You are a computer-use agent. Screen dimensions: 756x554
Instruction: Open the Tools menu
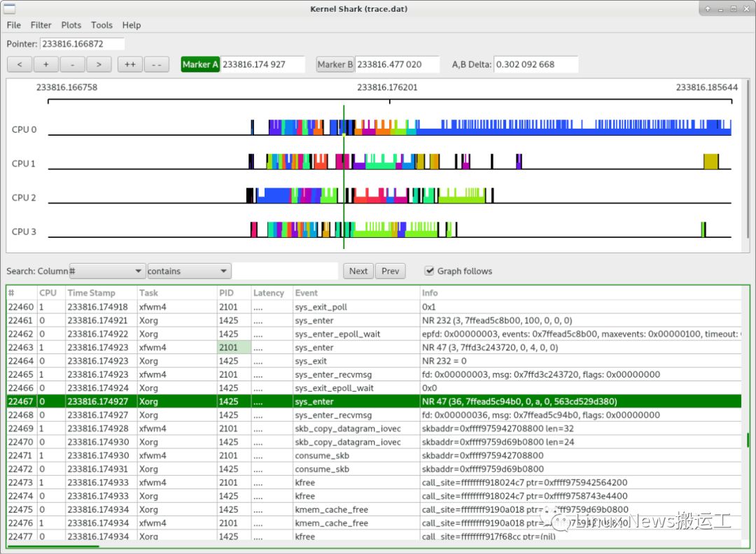click(101, 25)
